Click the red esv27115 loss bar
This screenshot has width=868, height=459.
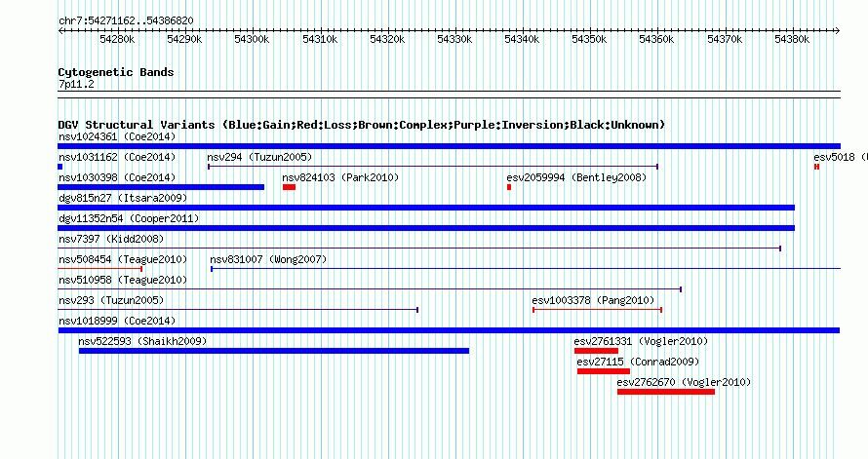604,371
